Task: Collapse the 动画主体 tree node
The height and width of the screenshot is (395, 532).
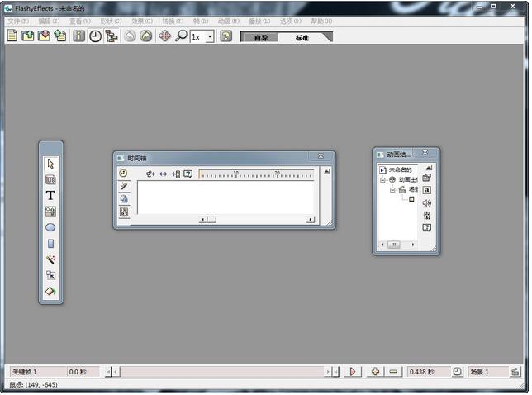Action: point(382,179)
